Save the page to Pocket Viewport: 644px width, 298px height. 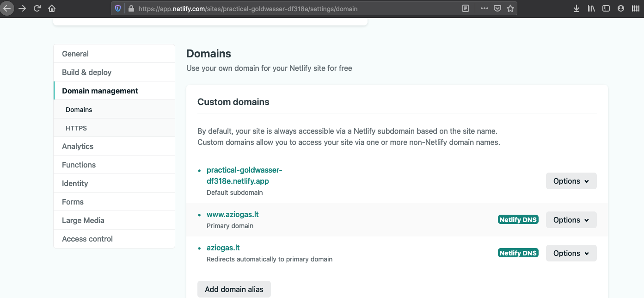(497, 8)
